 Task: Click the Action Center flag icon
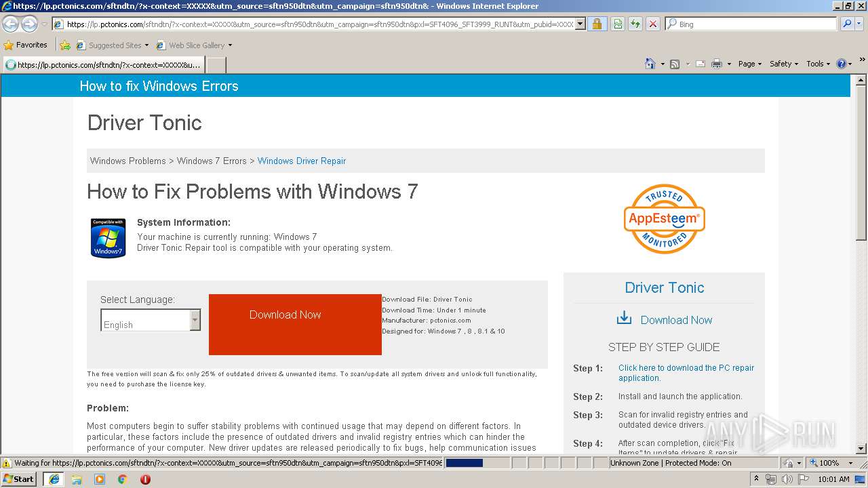pos(803,479)
